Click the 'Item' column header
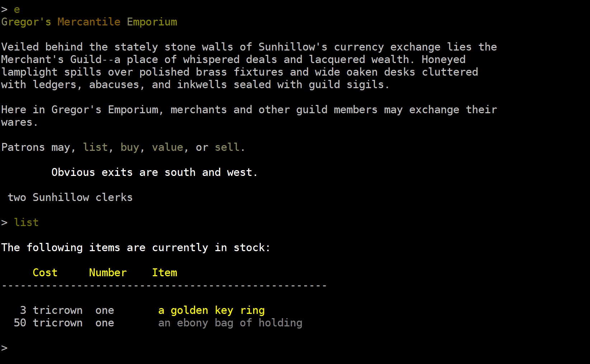 click(164, 273)
